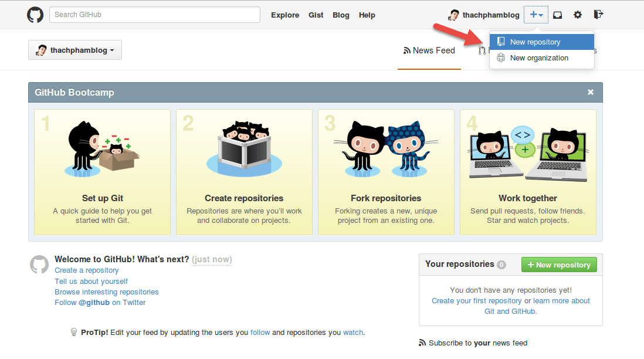Switch to the News Feed tab
Viewport: 644px width, 359px height.
tap(429, 50)
